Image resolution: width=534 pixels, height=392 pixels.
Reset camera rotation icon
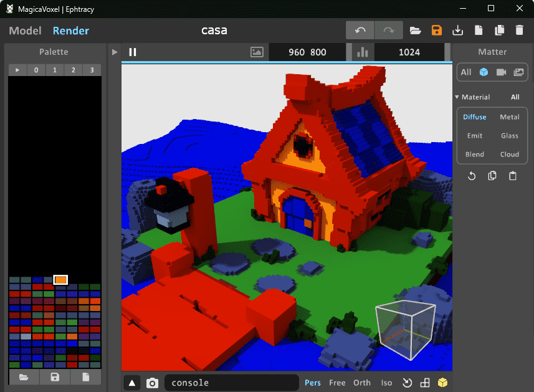pos(407,383)
